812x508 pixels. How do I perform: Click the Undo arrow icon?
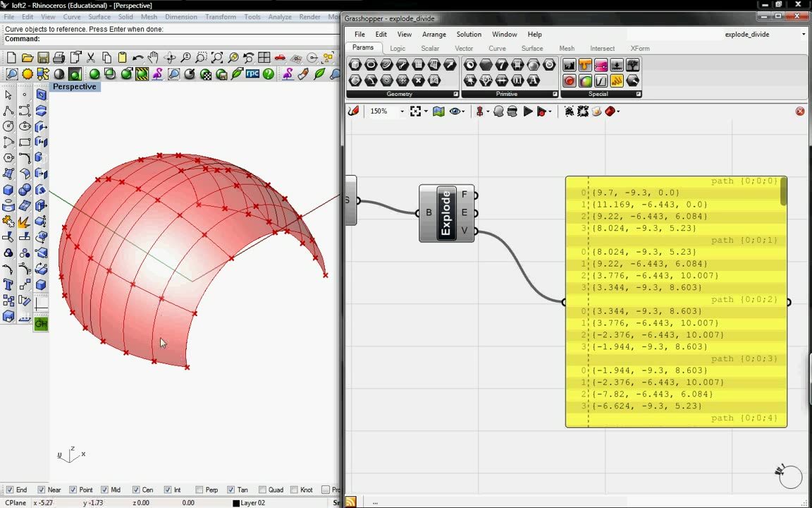[x=137, y=58]
